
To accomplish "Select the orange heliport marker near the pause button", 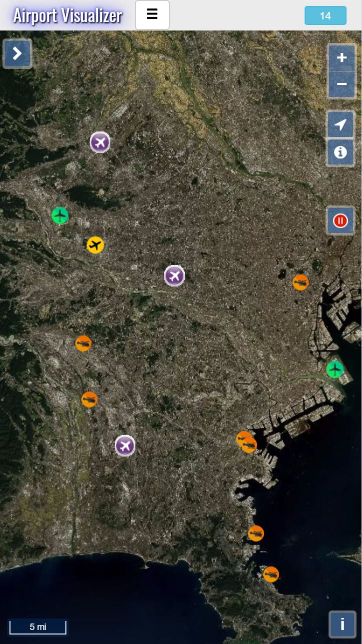I will pyautogui.click(x=301, y=282).
